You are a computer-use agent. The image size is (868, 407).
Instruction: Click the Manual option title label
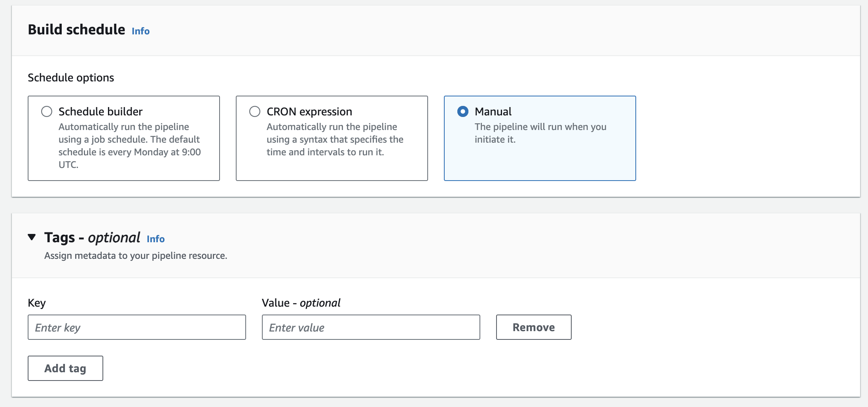point(493,111)
